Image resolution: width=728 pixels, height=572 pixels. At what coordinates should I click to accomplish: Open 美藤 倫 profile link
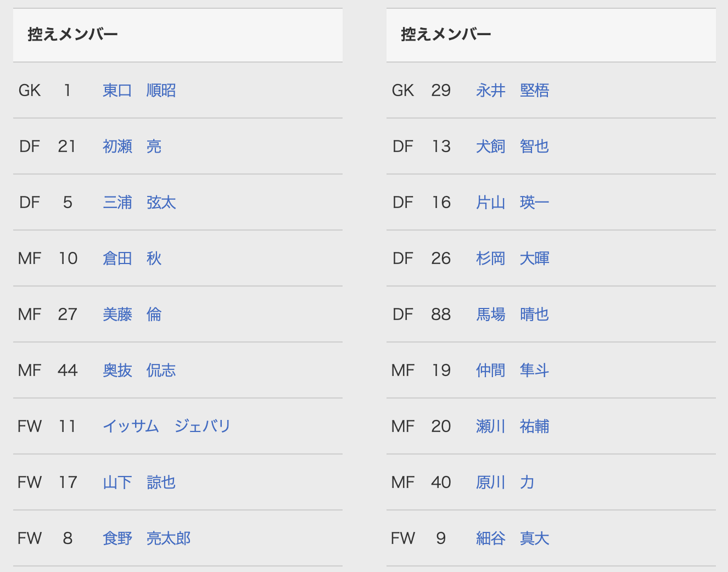click(132, 315)
